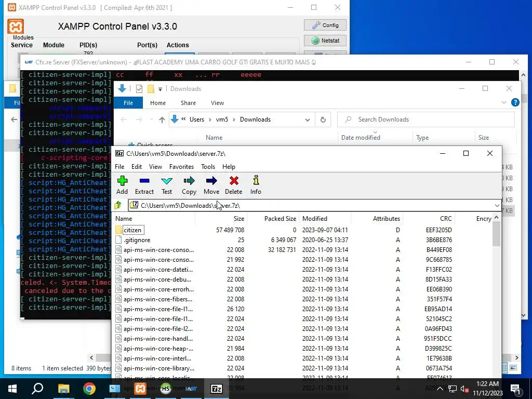Open Explorer help question mark icon
This screenshot has width=532, height=399.
(515, 102)
